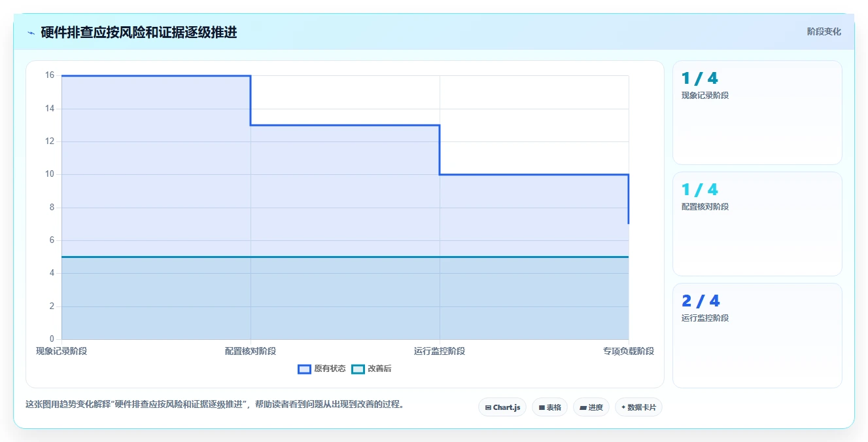Click the y-axis value 16
The height and width of the screenshot is (442, 868).
tap(50, 75)
